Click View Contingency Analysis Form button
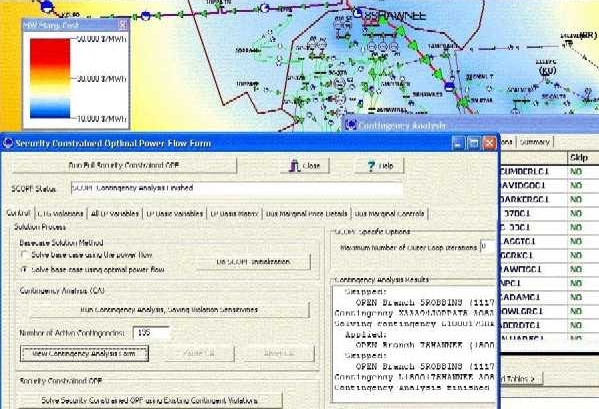This screenshot has width=599, height=409. (x=84, y=354)
